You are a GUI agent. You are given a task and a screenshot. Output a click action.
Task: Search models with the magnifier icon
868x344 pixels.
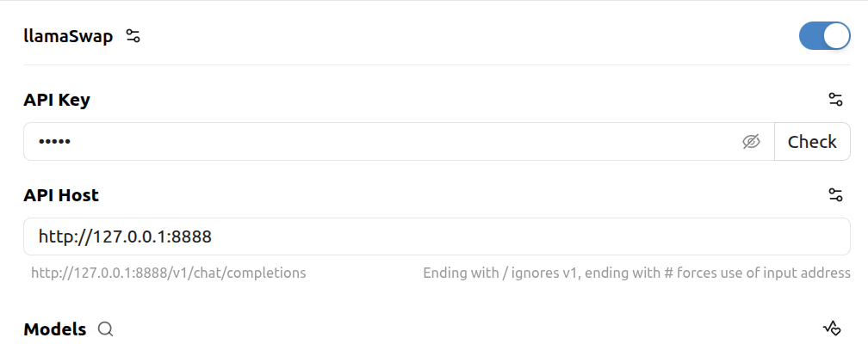pyautogui.click(x=105, y=329)
